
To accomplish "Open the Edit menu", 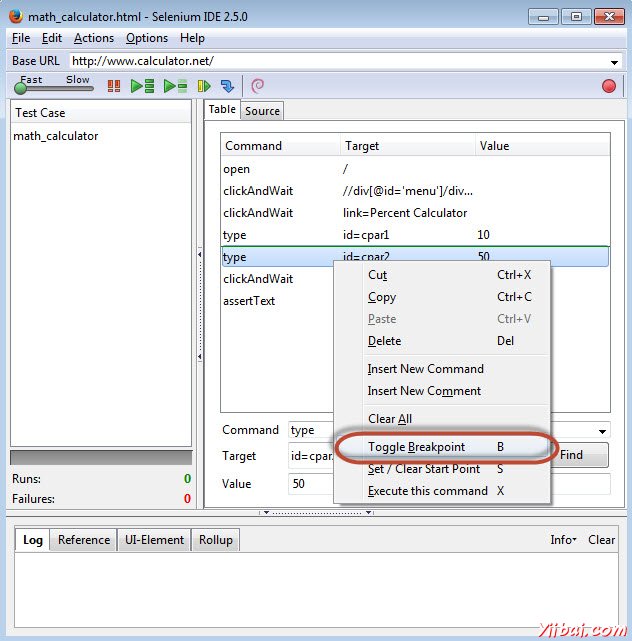I will [52, 38].
